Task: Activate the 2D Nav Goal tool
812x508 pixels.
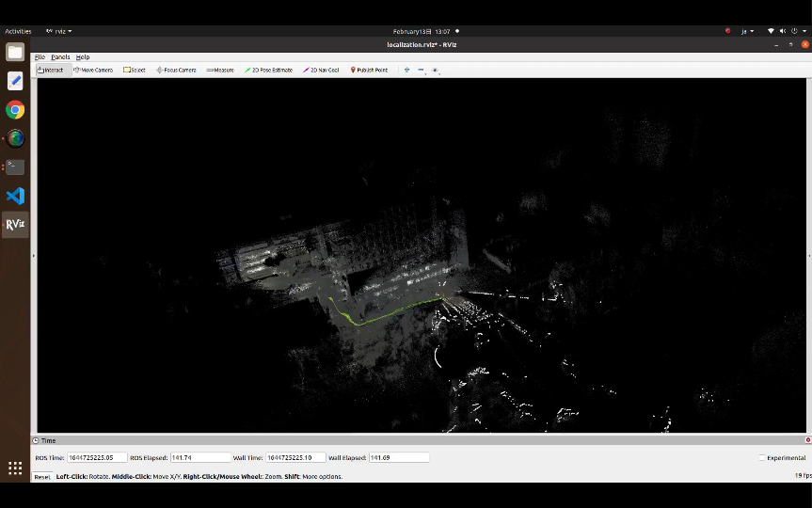Action: 321,70
